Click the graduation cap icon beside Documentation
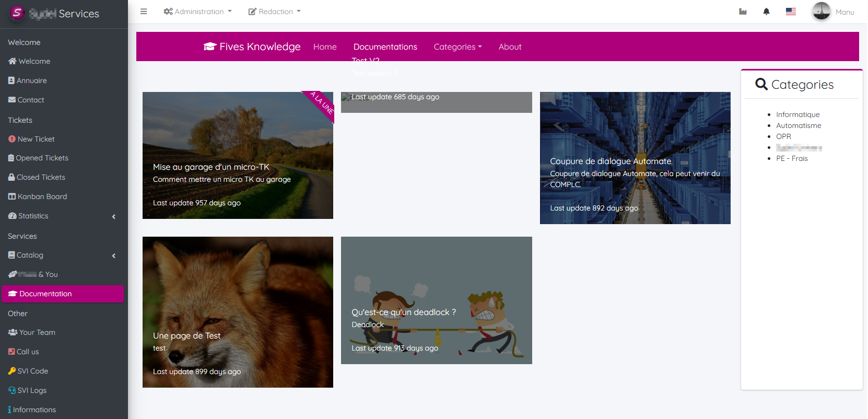 point(13,294)
